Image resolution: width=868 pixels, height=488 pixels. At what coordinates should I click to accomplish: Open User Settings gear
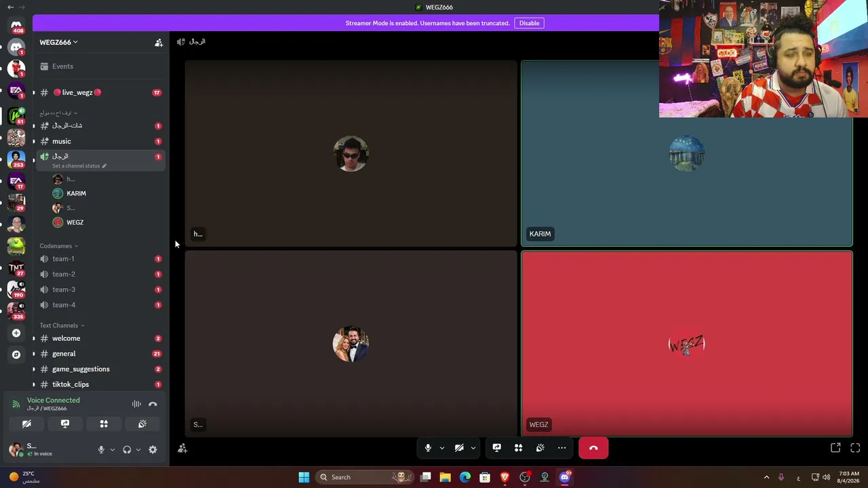pyautogui.click(x=153, y=449)
